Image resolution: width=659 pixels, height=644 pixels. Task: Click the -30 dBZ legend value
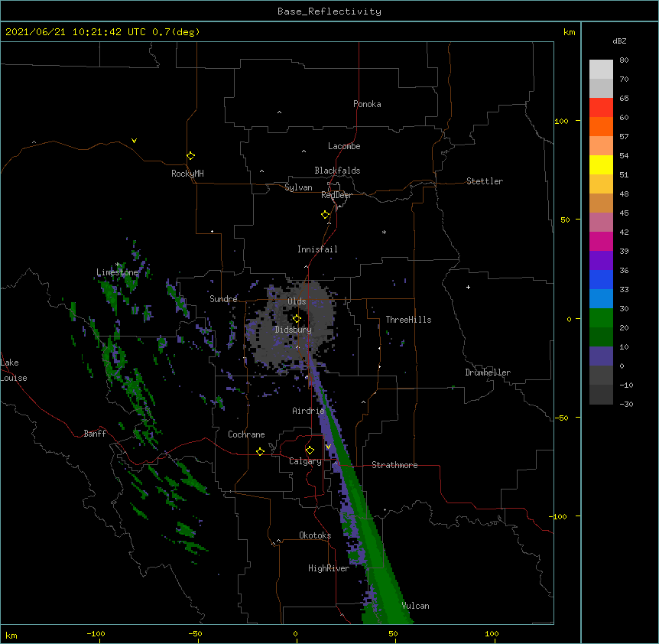click(x=626, y=405)
